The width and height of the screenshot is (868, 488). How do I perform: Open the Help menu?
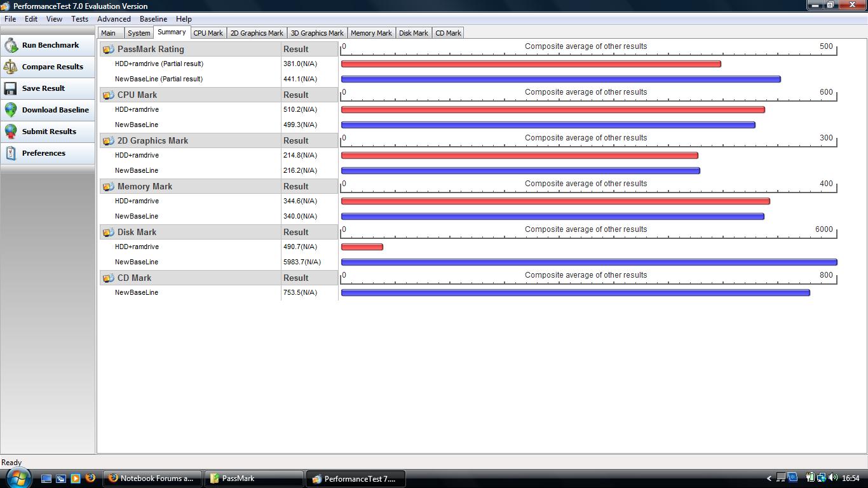click(x=184, y=19)
